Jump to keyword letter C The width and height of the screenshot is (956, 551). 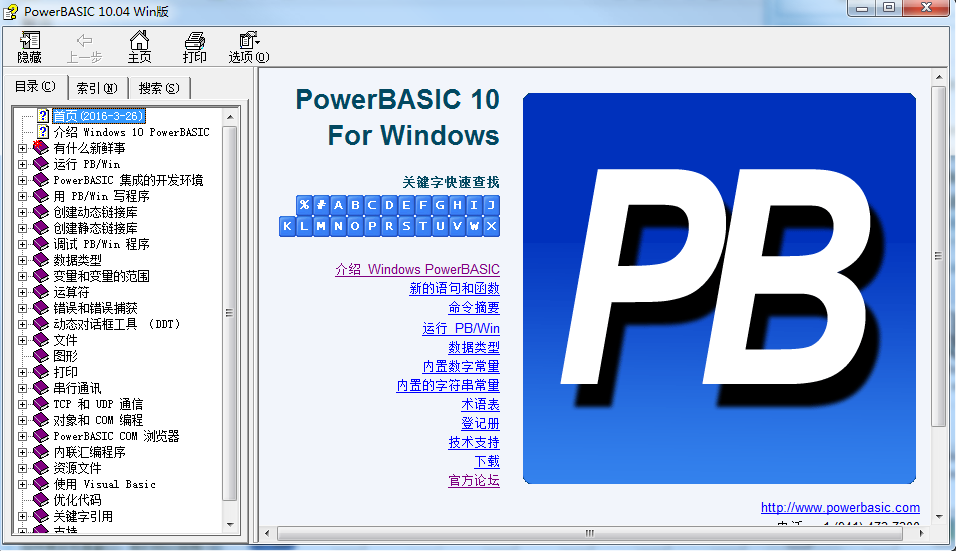[x=372, y=205]
